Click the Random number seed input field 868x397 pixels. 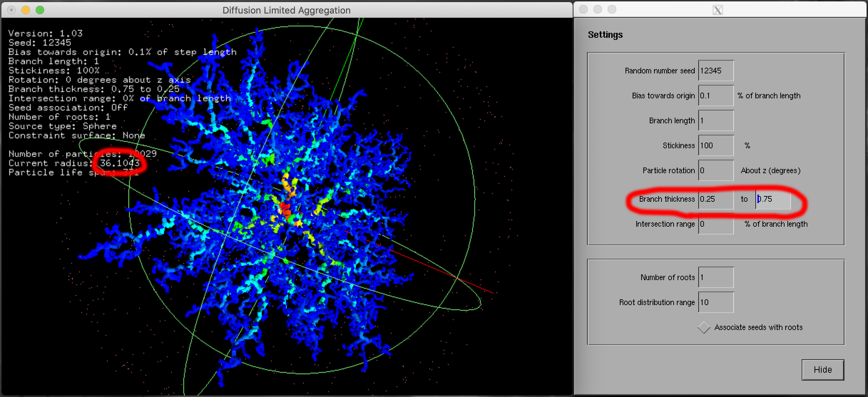pyautogui.click(x=716, y=71)
